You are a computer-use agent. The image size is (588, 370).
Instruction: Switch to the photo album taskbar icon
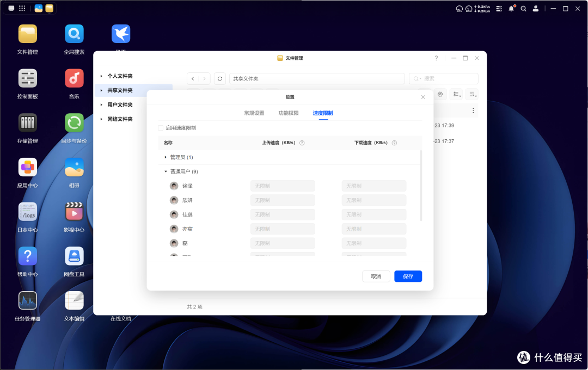click(39, 8)
